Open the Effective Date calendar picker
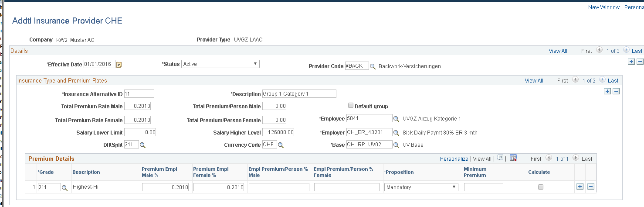This screenshot has width=644, height=207. (x=119, y=65)
